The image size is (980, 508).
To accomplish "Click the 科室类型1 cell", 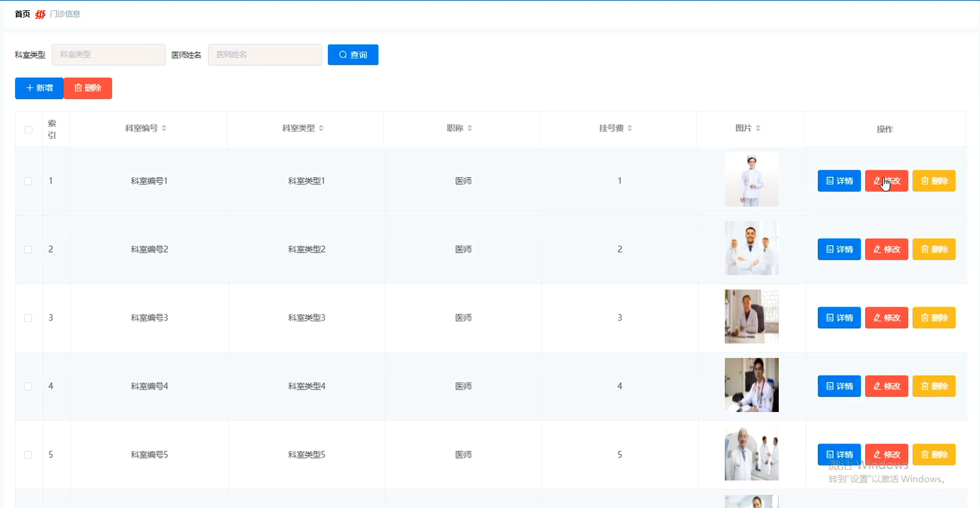I will 307,181.
